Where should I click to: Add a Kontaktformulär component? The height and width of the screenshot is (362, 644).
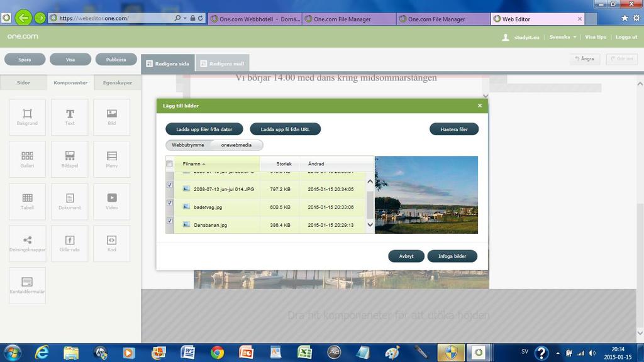pyautogui.click(x=27, y=286)
